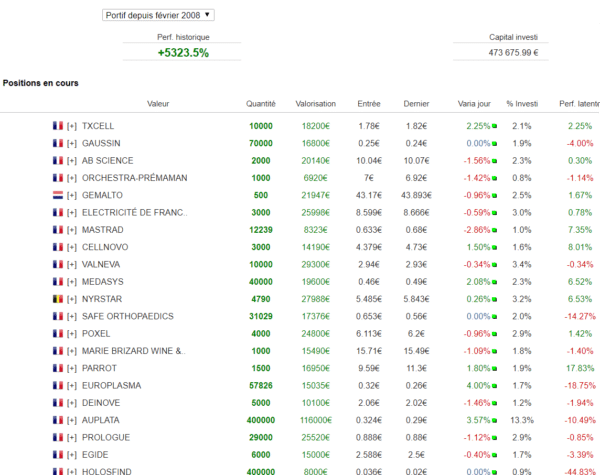The width and height of the screenshot is (600, 475).
Task: Click the green indicator next to VALNEVA -0.34%
Action: tap(494, 265)
